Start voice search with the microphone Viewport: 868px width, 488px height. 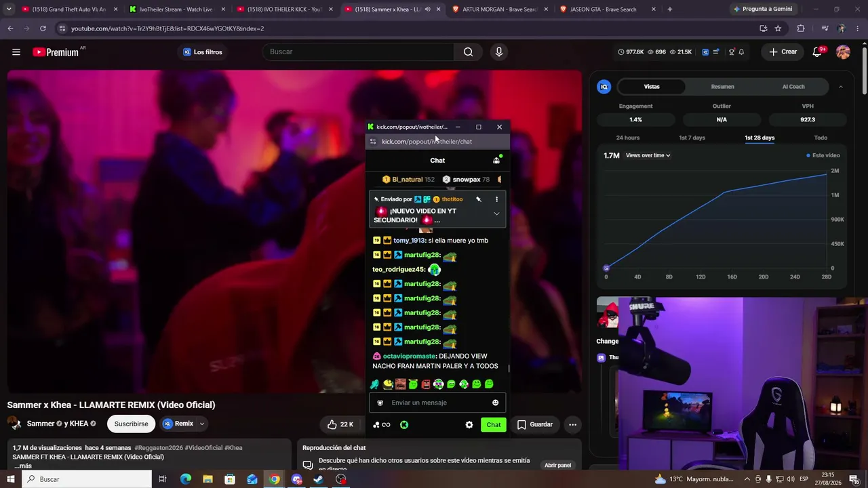499,52
